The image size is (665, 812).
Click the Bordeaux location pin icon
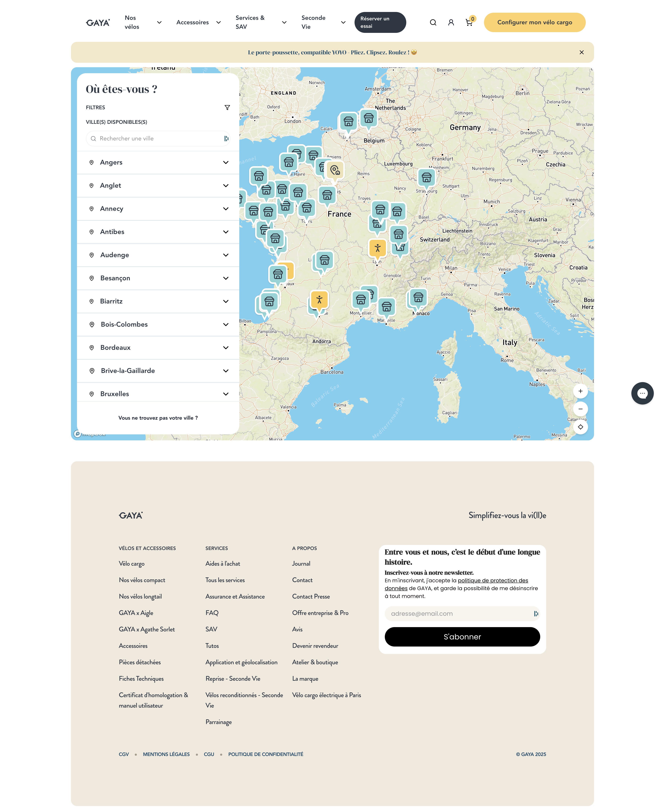tap(92, 348)
